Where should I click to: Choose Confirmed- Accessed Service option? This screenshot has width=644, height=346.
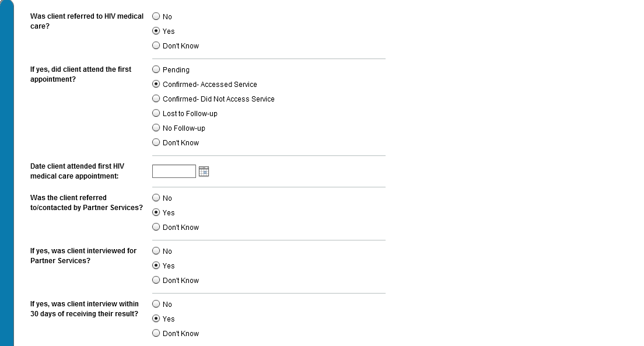pos(156,84)
